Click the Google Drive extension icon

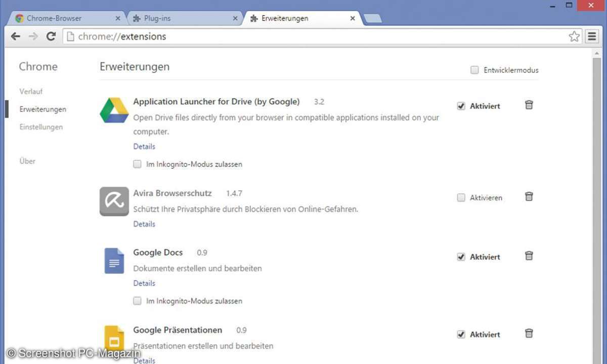pos(114,110)
